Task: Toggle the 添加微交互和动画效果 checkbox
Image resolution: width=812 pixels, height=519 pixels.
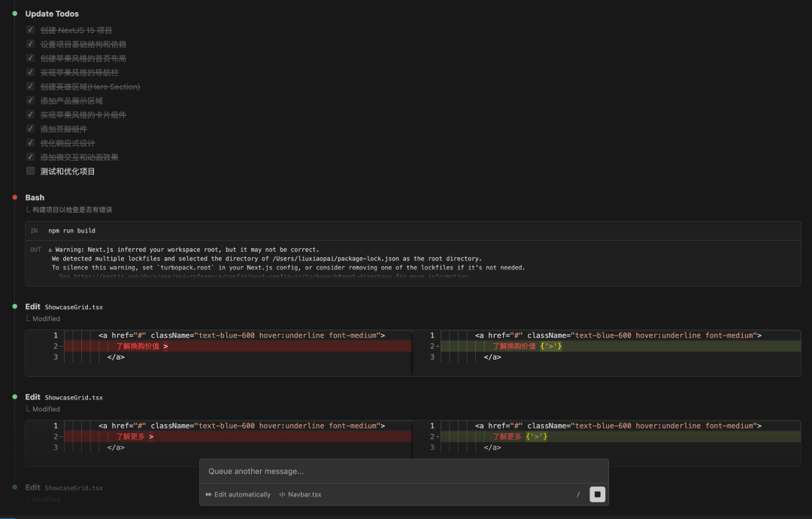Action: pos(31,157)
